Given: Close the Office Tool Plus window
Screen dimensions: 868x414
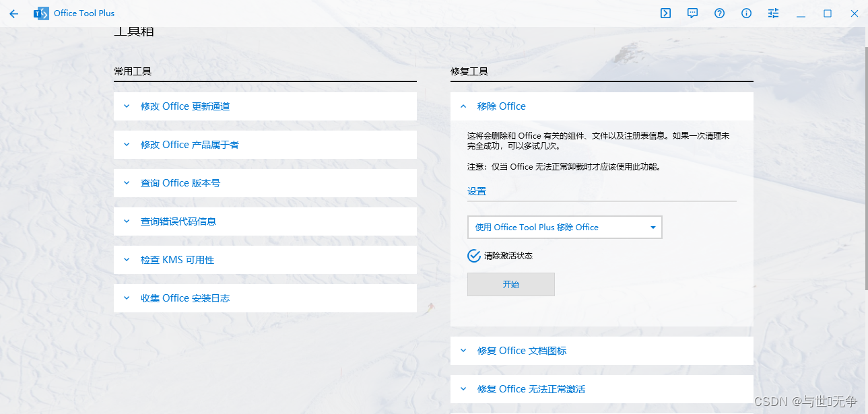Looking at the screenshot, I should click(855, 13).
